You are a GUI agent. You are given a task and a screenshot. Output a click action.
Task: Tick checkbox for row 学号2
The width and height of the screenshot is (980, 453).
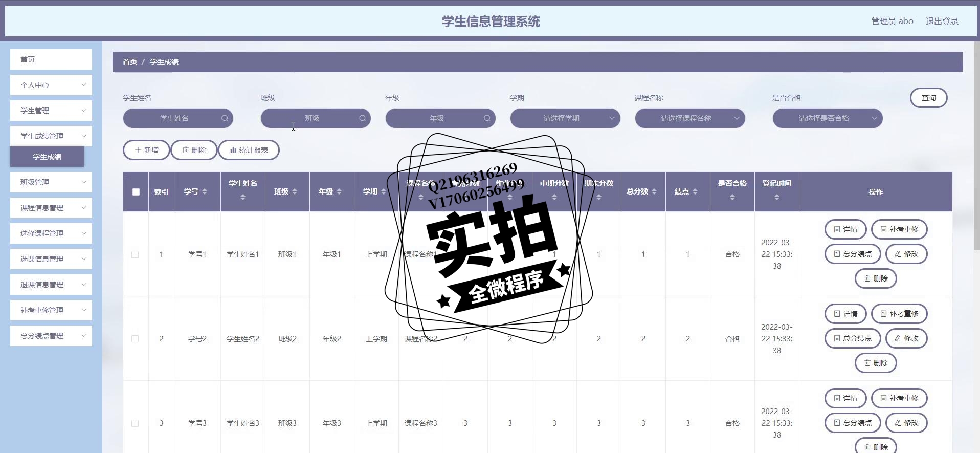(x=135, y=339)
